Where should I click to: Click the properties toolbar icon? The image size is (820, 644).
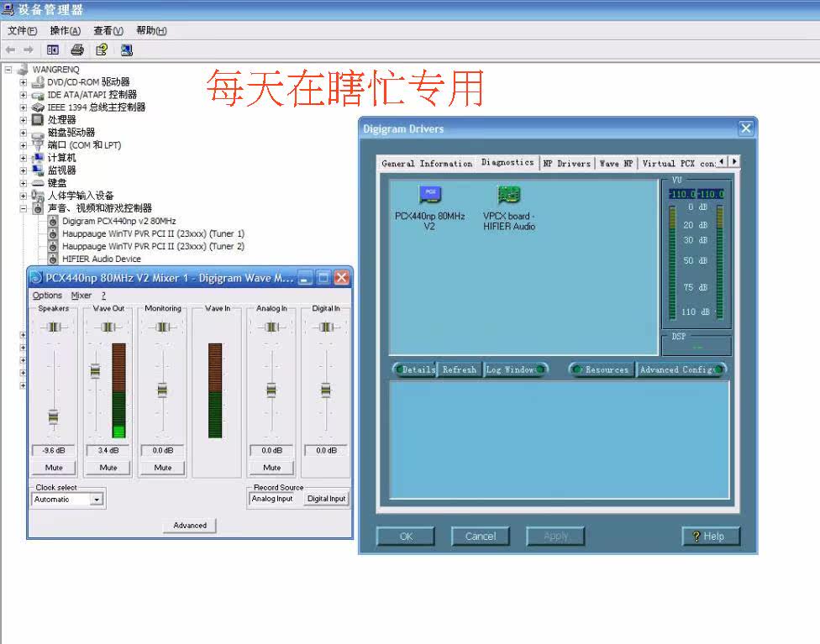click(102, 50)
